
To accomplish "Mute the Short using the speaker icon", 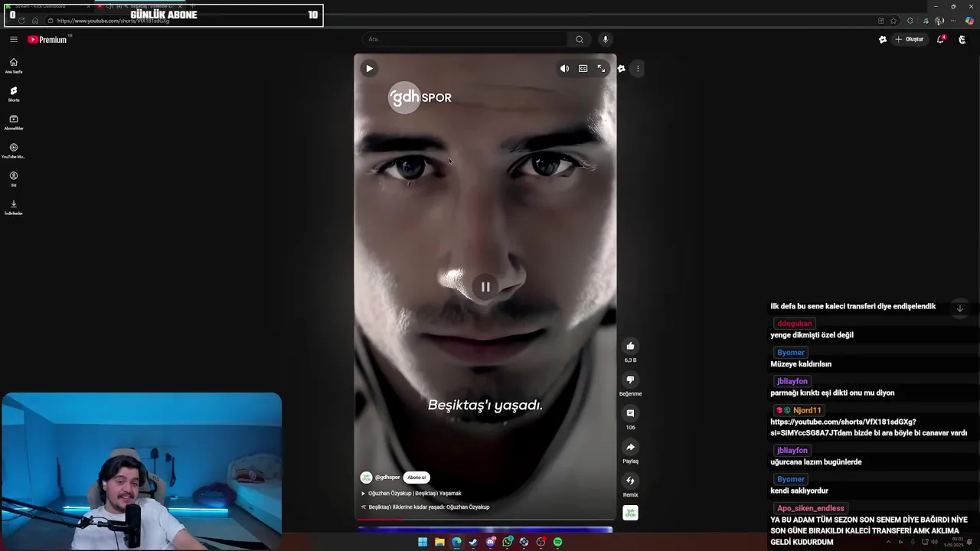I will click(564, 68).
